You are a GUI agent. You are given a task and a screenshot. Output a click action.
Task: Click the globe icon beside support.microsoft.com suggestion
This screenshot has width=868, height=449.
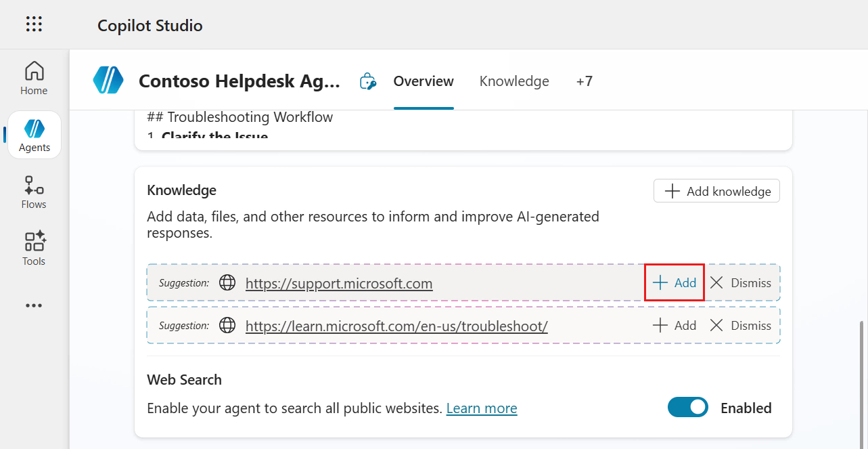click(227, 282)
